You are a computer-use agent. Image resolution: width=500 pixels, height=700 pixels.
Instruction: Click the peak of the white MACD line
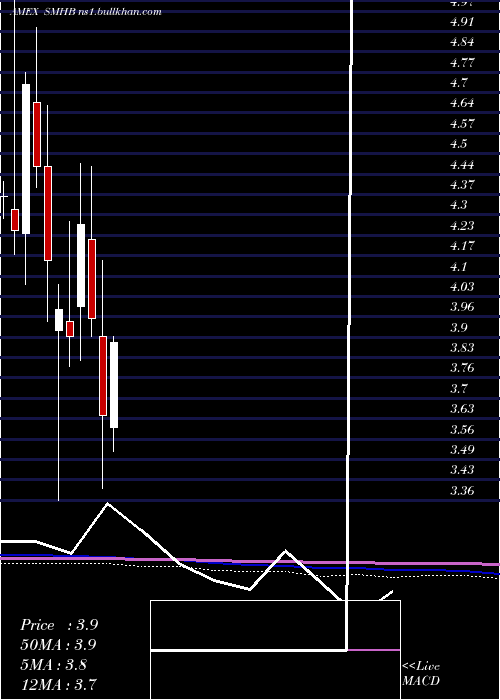[x=107, y=504]
